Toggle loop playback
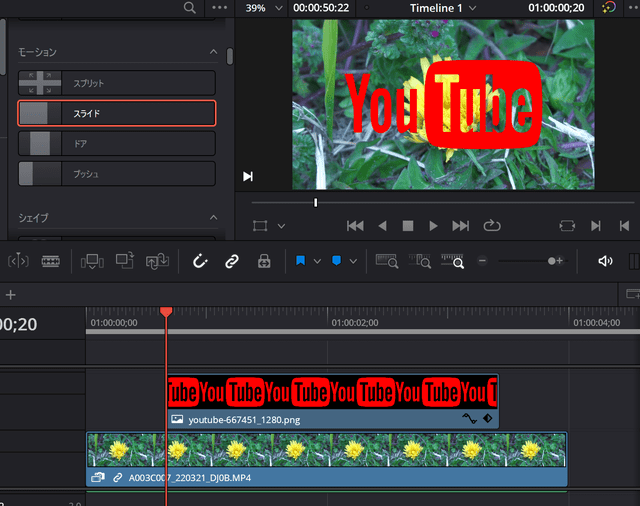This screenshot has width=640, height=506. pyautogui.click(x=492, y=226)
